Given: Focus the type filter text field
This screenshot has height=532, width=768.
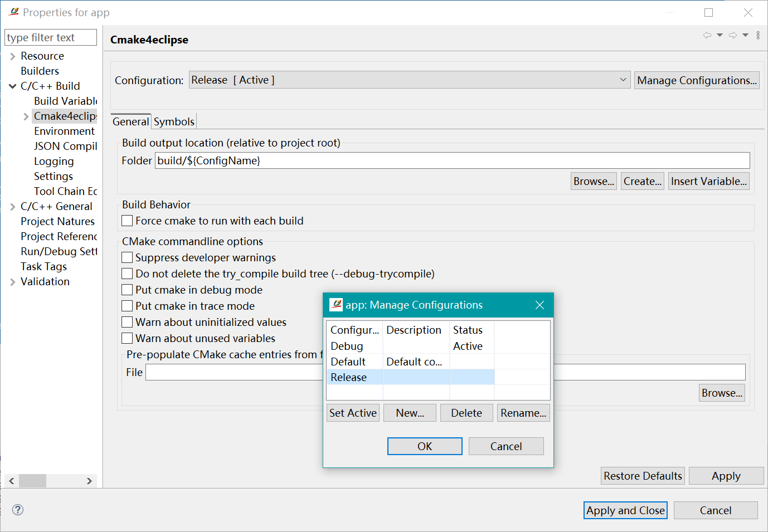Looking at the screenshot, I should 51,37.
